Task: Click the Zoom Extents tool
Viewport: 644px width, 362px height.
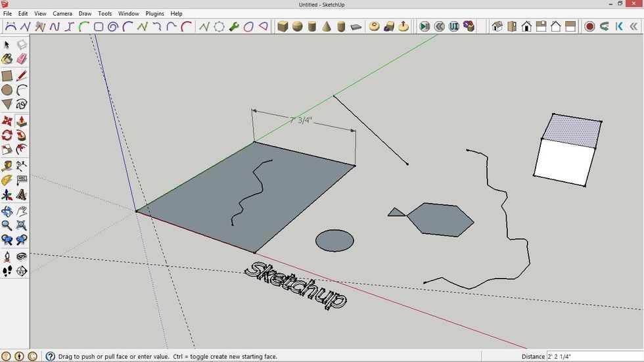Action: (21, 225)
